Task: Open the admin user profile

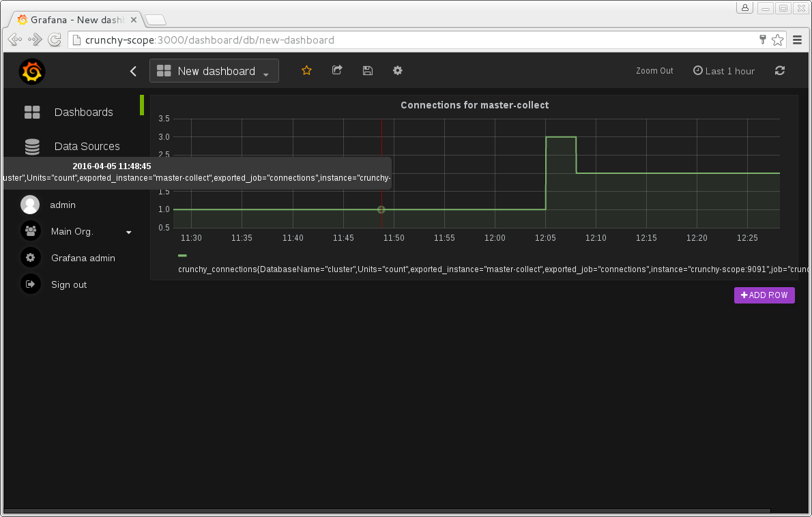Action: 30,204
